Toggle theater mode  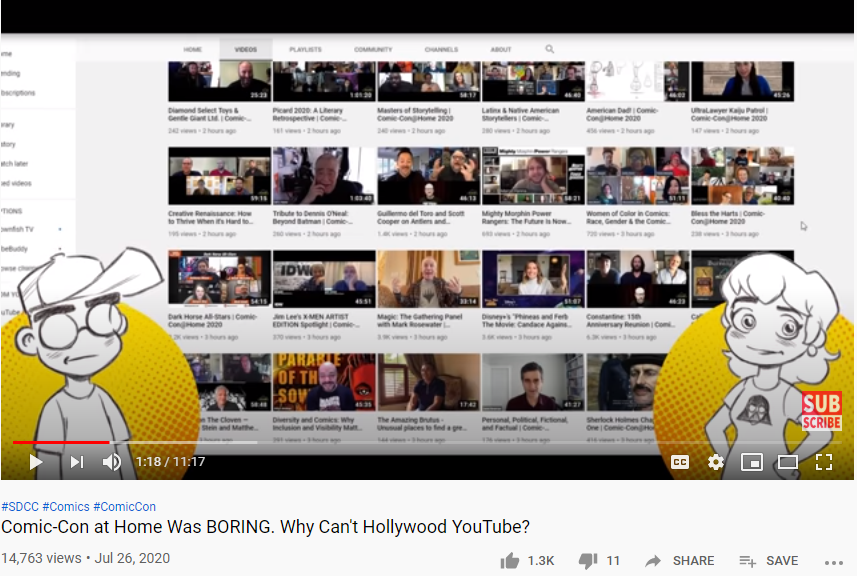788,462
